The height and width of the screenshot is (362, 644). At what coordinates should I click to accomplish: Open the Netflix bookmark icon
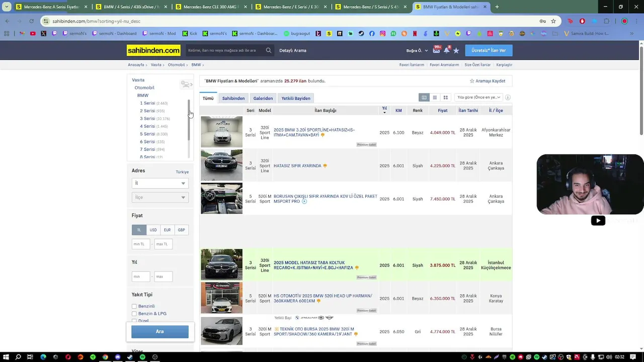[415, 34]
